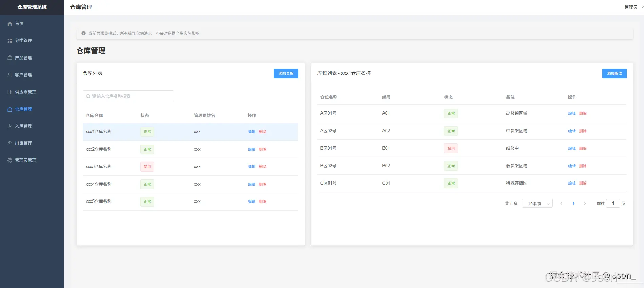The width and height of the screenshot is (644, 288).
Task: Delete xxx1仓库名称 warehouse
Action: point(263,132)
